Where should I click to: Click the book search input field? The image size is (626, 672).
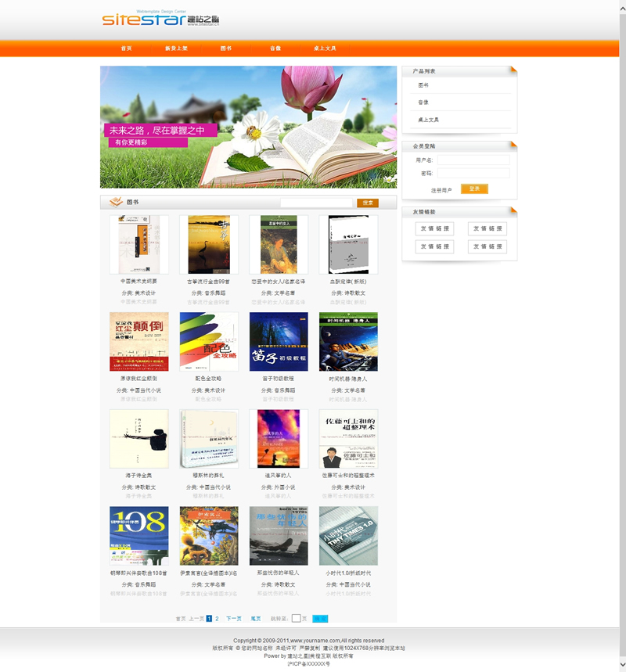(316, 203)
